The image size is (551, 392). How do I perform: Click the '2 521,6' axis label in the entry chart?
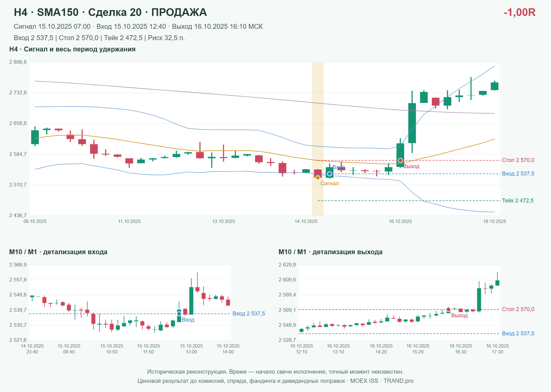(x=18, y=340)
